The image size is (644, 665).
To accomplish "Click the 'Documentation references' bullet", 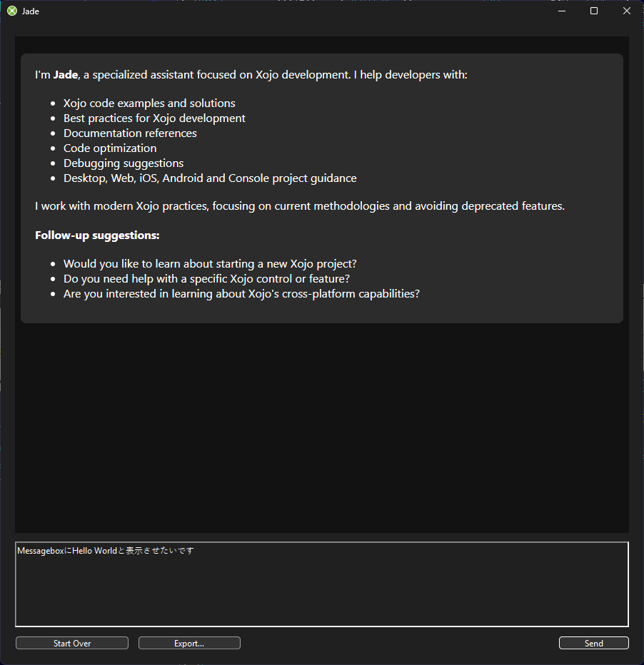I will 130,133.
